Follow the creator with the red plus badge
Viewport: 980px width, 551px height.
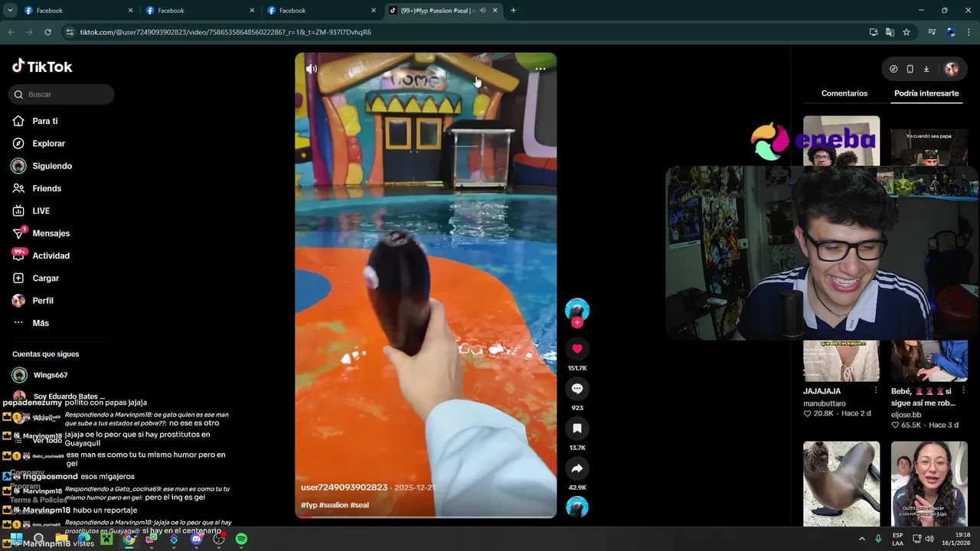(x=577, y=322)
